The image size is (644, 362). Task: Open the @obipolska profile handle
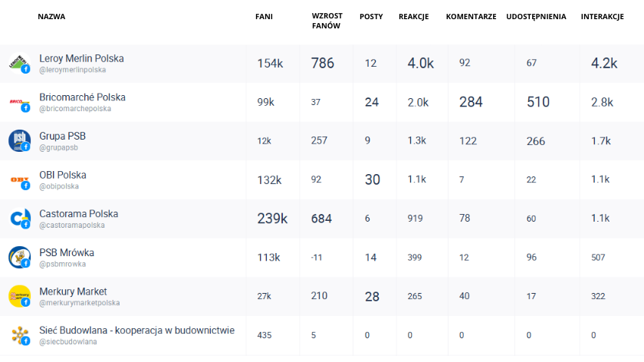click(59, 186)
